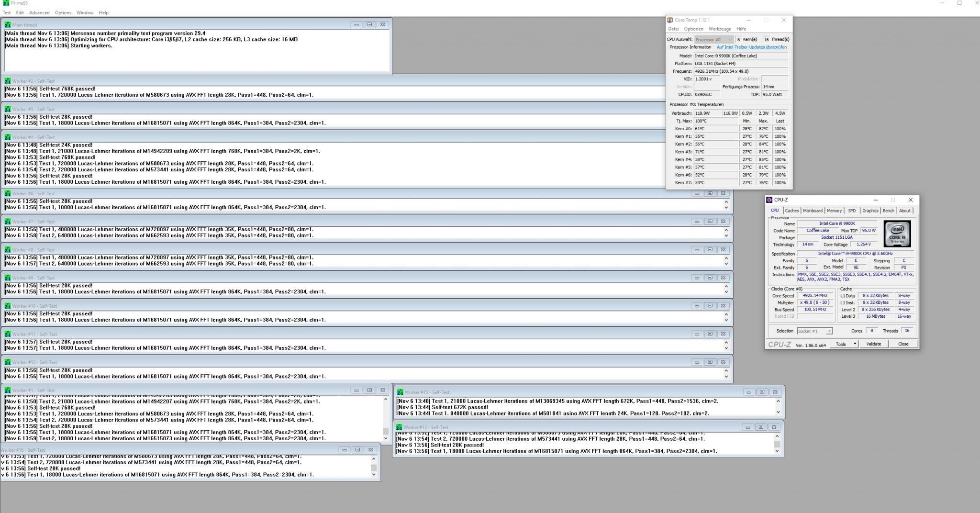
Task: Click the Tools button in CPU-Z
Action: [841, 344]
